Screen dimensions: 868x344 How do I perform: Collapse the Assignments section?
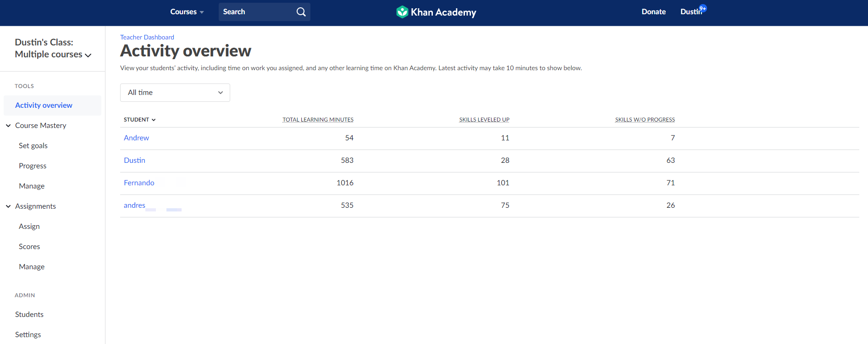click(x=8, y=206)
